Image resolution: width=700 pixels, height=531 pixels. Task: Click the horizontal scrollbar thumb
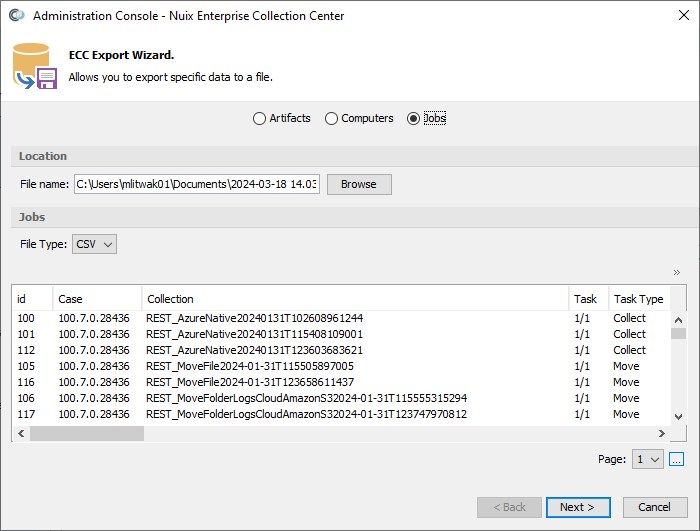tap(87, 434)
